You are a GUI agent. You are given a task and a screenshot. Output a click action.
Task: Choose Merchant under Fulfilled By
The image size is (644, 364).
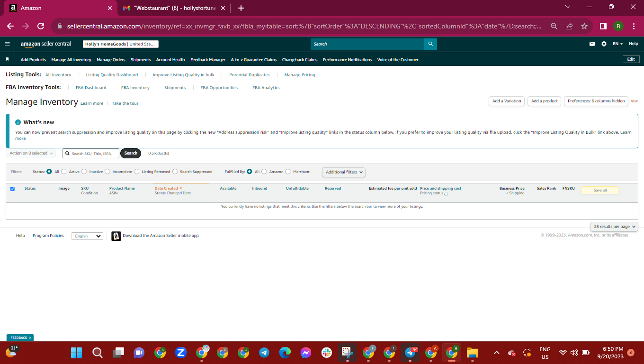[288, 172]
